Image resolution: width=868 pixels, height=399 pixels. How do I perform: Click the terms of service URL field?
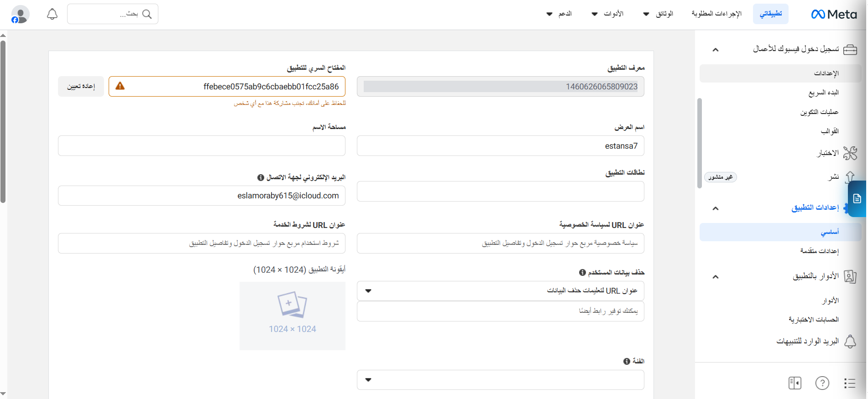pyautogui.click(x=202, y=244)
